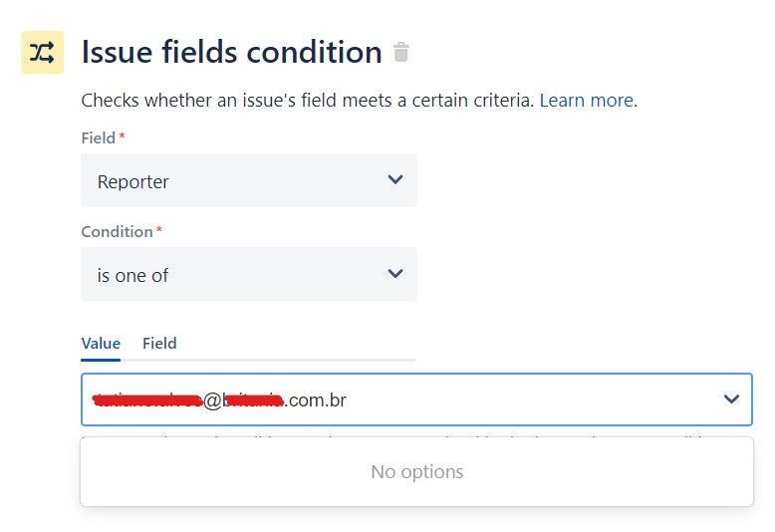Click the 'No options' message

click(417, 471)
